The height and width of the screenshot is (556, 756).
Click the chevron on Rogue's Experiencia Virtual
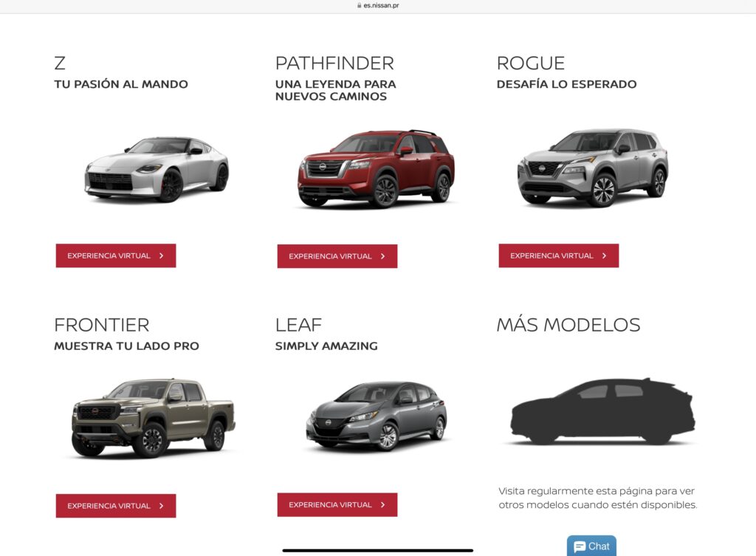tap(604, 255)
